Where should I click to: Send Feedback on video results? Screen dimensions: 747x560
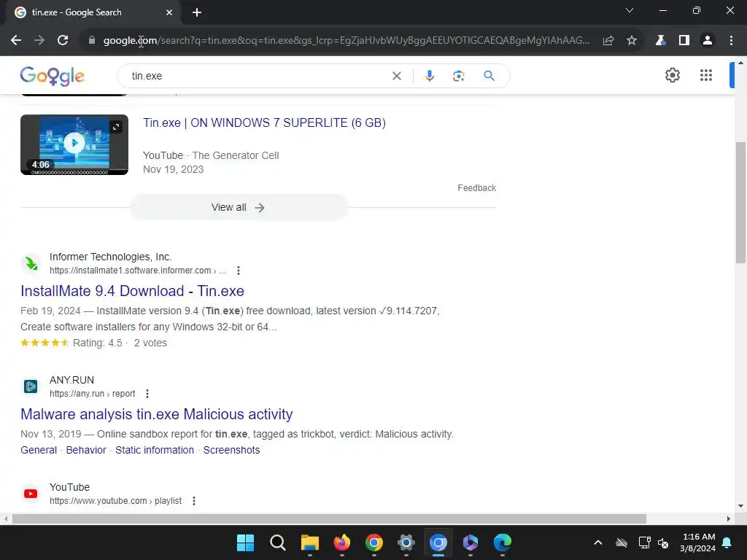pyautogui.click(x=476, y=188)
